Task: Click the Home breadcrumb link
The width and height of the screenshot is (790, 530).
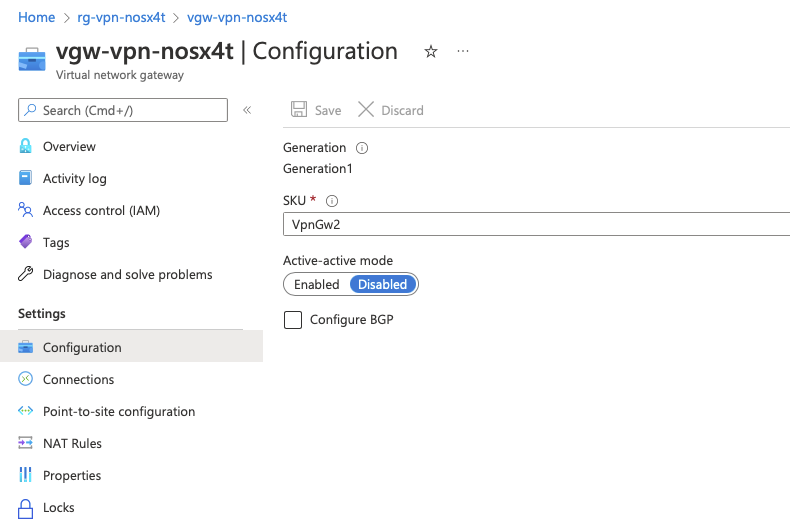Action: click(x=36, y=17)
